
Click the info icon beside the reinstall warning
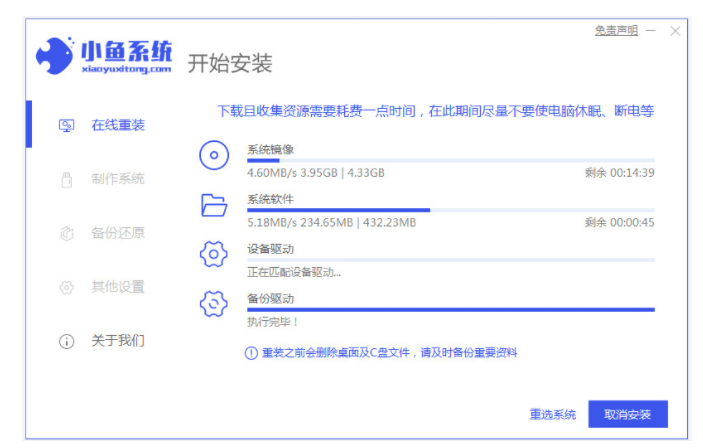tap(251, 353)
